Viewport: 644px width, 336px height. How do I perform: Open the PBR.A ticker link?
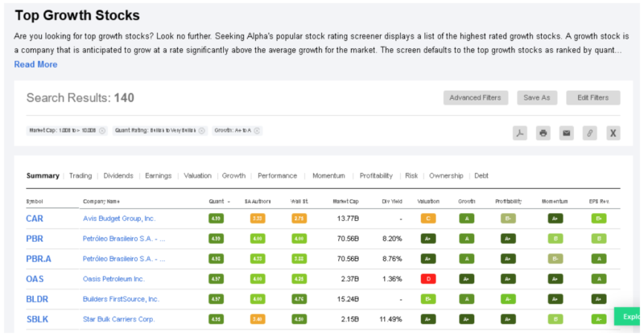pos(39,259)
